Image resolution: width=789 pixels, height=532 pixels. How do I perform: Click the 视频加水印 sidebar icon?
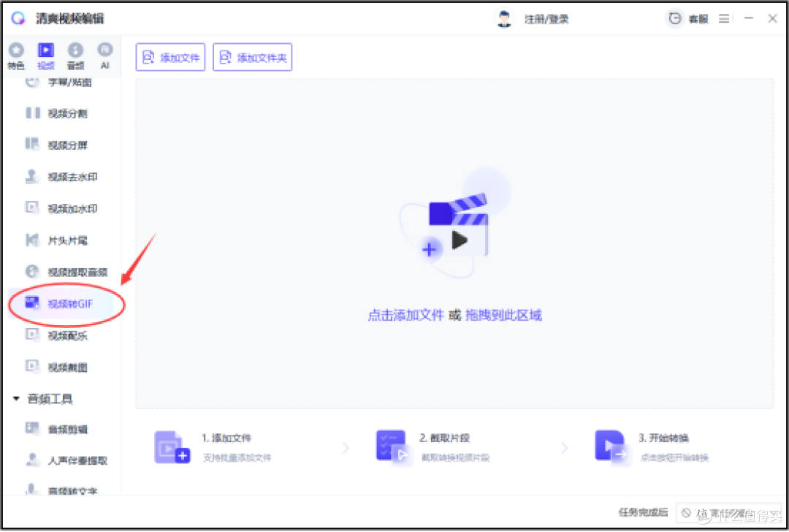(x=32, y=208)
